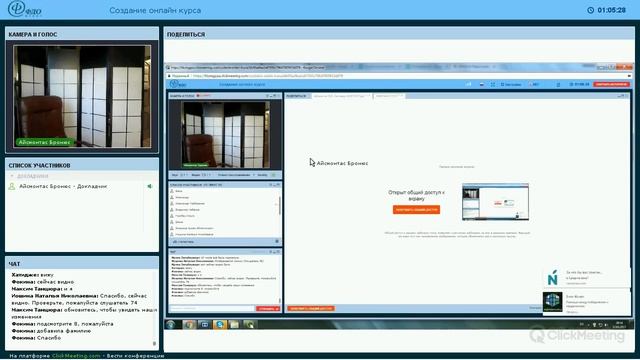This screenshot has width=640, height=360.
Task: Click the clock icon beside the 01:05:28 timer
Action: [590, 10]
